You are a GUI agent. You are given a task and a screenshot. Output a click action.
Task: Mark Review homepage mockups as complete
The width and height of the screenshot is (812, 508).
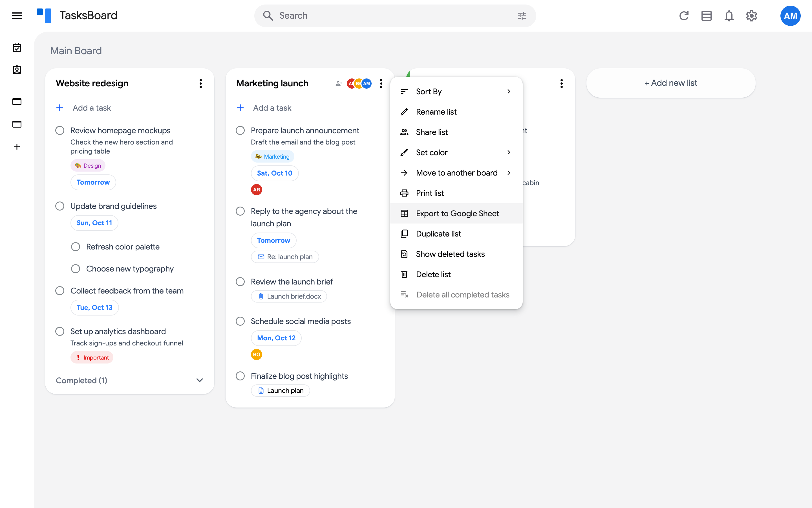(x=60, y=130)
